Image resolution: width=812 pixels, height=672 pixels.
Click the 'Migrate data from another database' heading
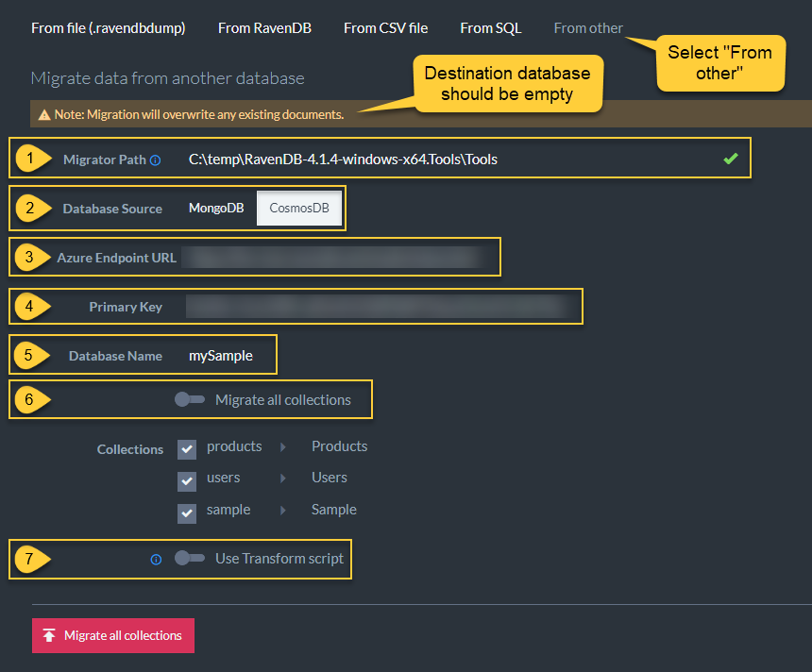click(x=168, y=78)
